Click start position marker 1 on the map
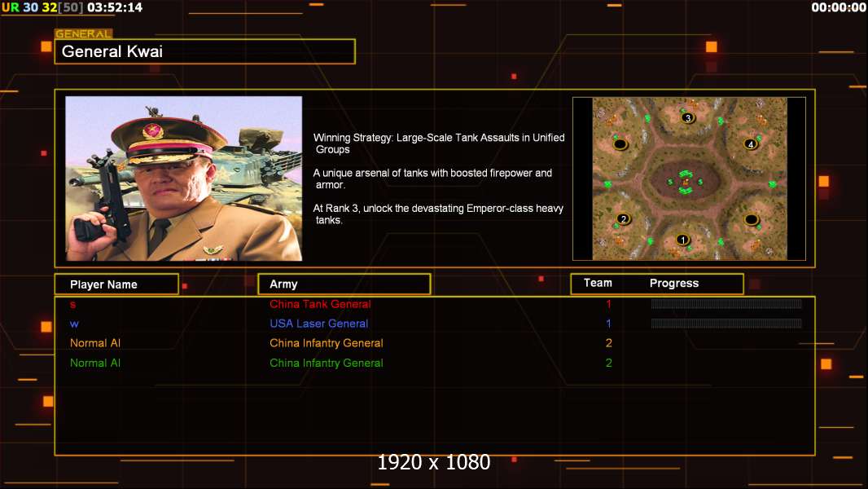This screenshot has height=489, width=868. click(x=682, y=240)
